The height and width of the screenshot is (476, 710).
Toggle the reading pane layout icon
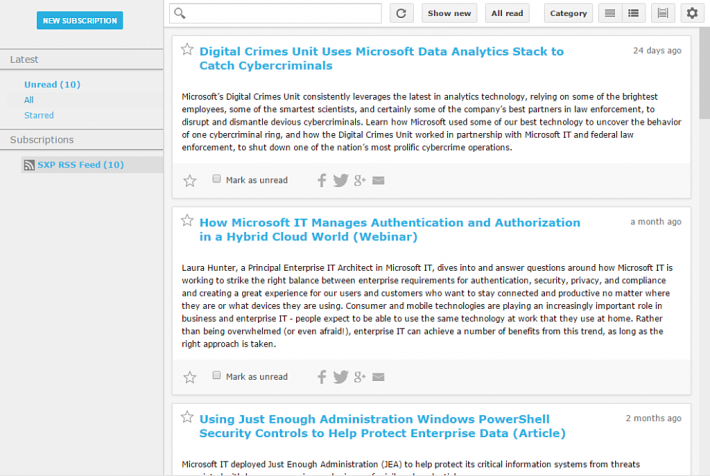[x=663, y=13]
